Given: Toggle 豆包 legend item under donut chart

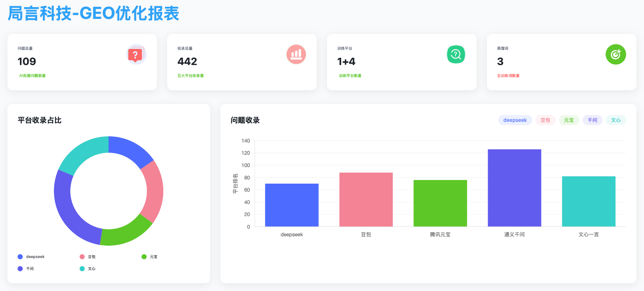Looking at the screenshot, I should coord(87,257).
